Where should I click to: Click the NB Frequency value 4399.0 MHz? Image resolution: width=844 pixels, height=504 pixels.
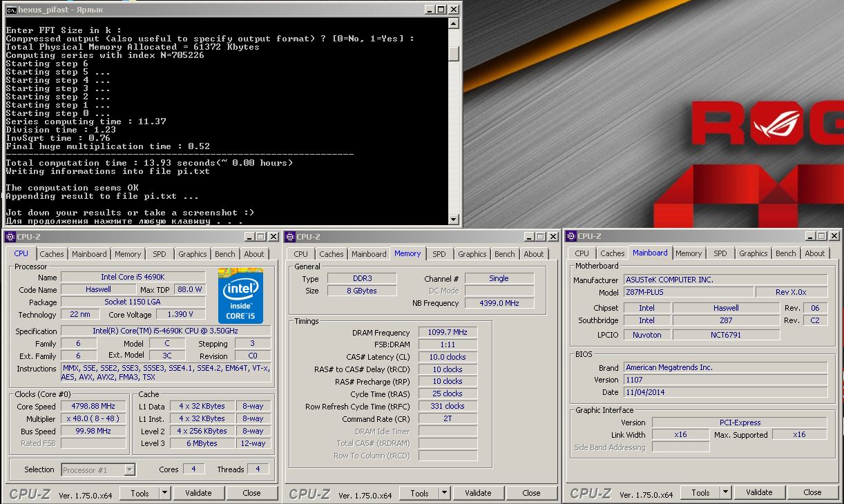tap(499, 303)
